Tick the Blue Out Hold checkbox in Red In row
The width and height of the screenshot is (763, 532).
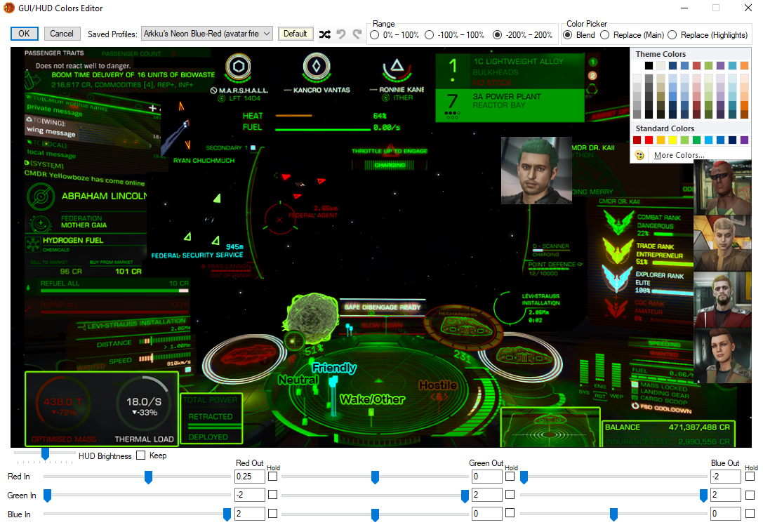point(750,477)
